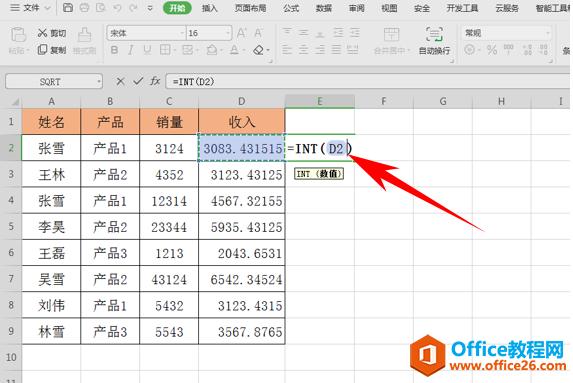
Task: Click the currency (¥) format icon
Action: 469,50
